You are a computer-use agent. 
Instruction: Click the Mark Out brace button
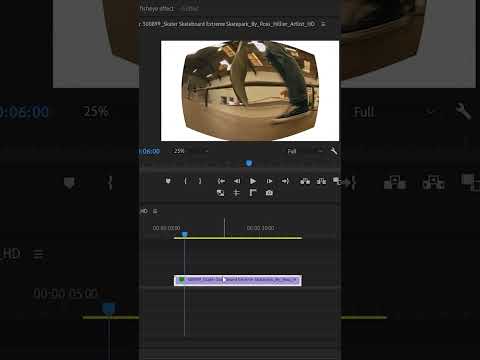pos(200,181)
